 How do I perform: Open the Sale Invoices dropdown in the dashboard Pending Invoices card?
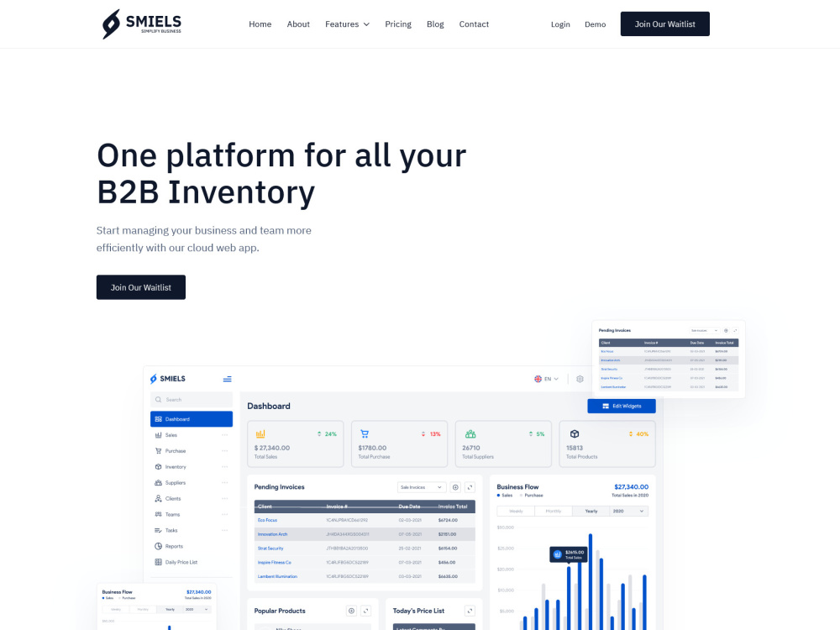click(422, 487)
